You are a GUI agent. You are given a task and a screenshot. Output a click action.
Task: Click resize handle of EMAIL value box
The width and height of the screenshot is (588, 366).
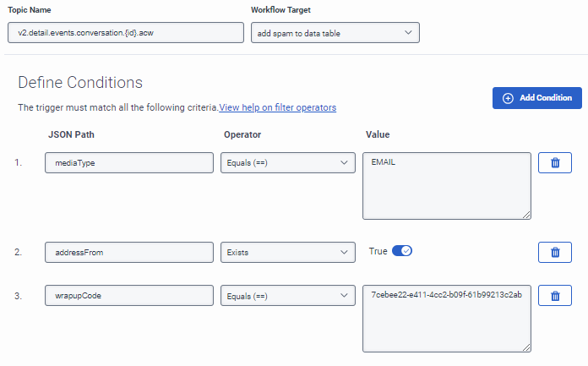pos(526,215)
